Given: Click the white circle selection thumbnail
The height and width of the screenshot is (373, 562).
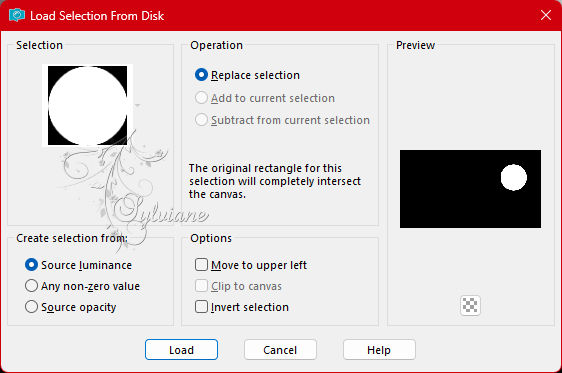Looking at the screenshot, I should 87,105.
